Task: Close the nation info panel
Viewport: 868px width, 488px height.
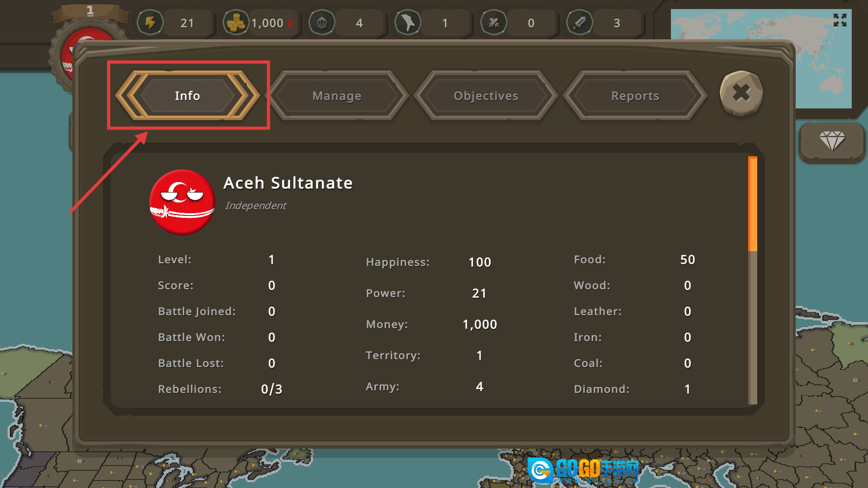Action: point(741,93)
